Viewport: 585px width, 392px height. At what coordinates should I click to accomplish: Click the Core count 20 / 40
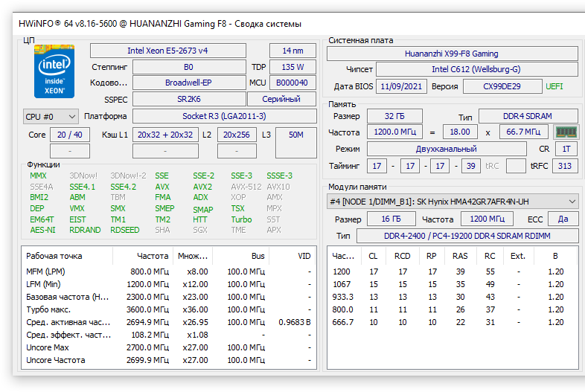point(70,135)
